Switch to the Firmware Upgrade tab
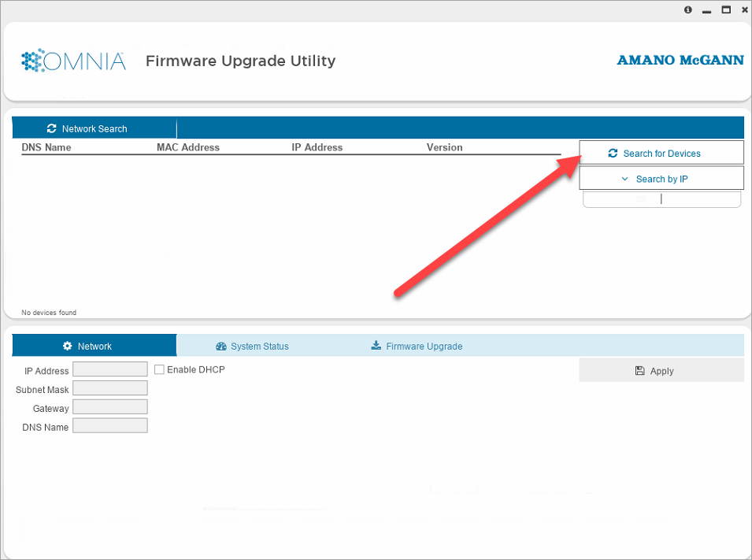 [x=417, y=346]
